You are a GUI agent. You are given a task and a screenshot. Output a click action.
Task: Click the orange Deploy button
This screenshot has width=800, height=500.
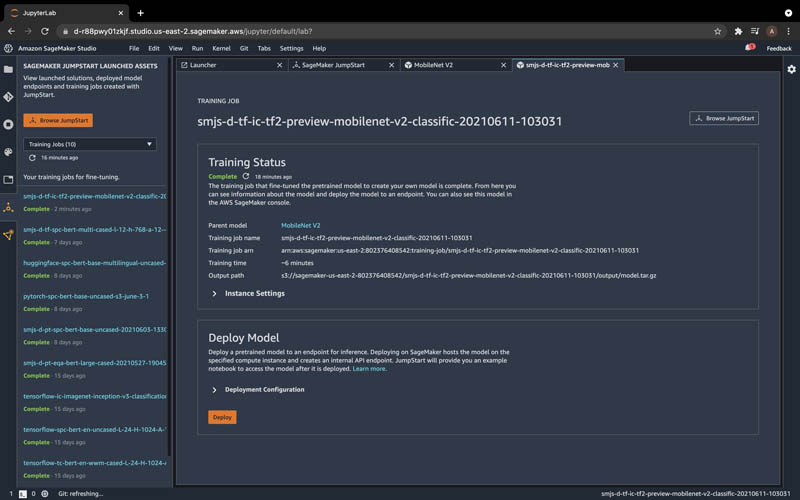pos(222,417)
